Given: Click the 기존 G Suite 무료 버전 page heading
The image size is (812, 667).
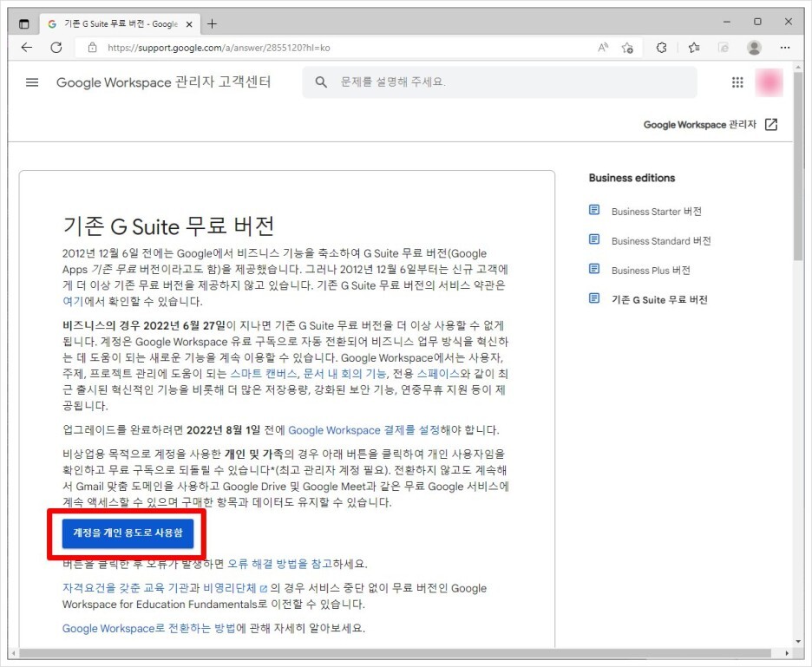Looking at the screenshot, I should [168, 226].
